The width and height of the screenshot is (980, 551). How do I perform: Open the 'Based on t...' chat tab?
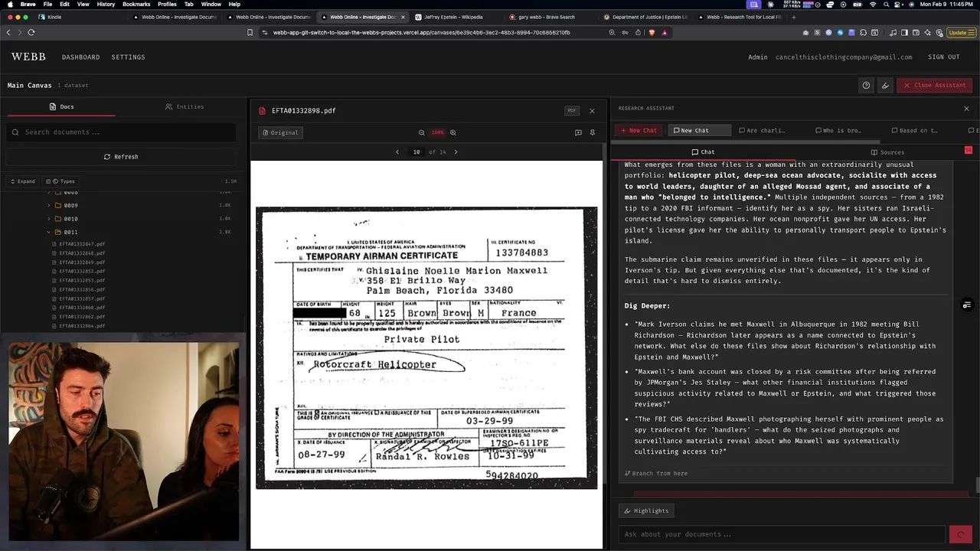pos(914,130)
